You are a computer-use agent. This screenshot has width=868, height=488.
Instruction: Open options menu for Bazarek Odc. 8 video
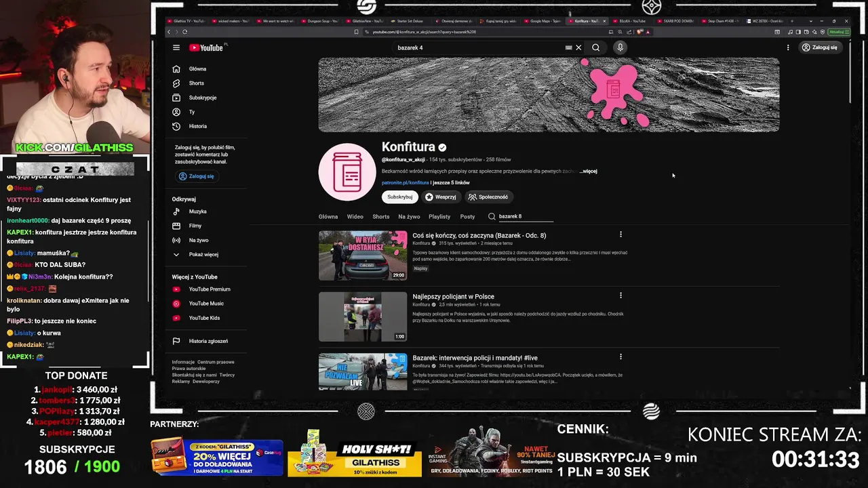click(620, 235)
